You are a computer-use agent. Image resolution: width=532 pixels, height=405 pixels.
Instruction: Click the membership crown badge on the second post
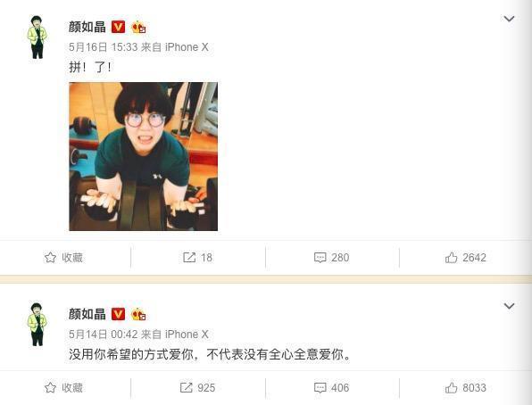[x=138, y=314]
